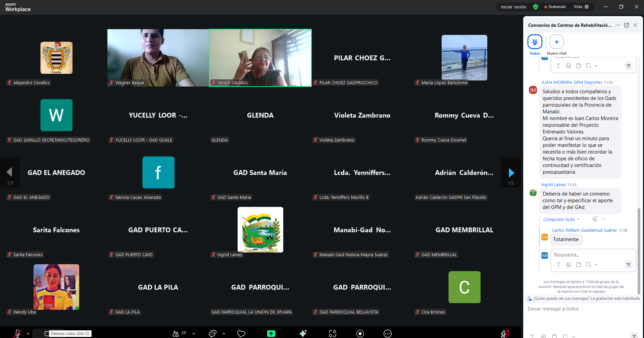Open the more options ellipsis in the toolbar
Viewport: 644px width, 338px height.
tap(388, 333)
